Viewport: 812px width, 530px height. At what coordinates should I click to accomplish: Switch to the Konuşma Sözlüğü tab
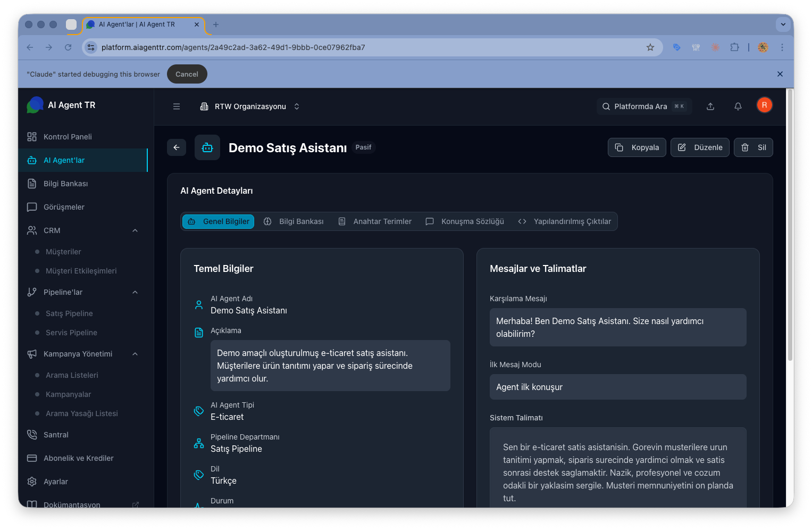tap(465, 221)
